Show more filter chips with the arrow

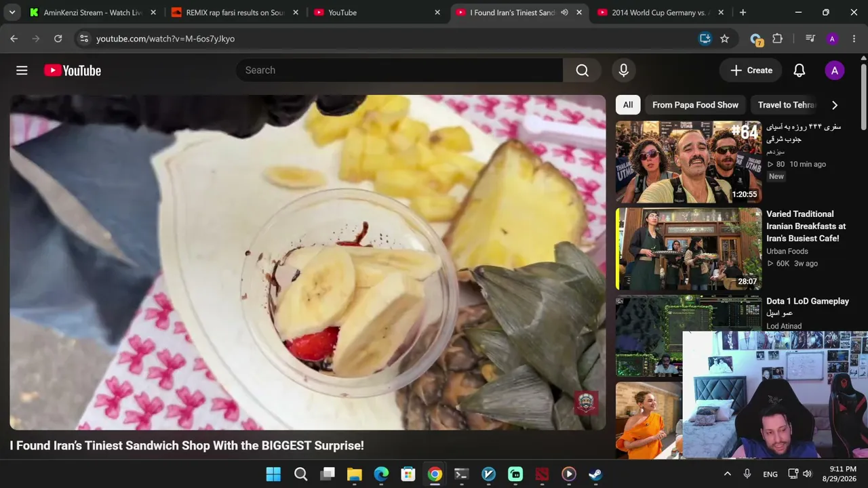pos(834,105)
